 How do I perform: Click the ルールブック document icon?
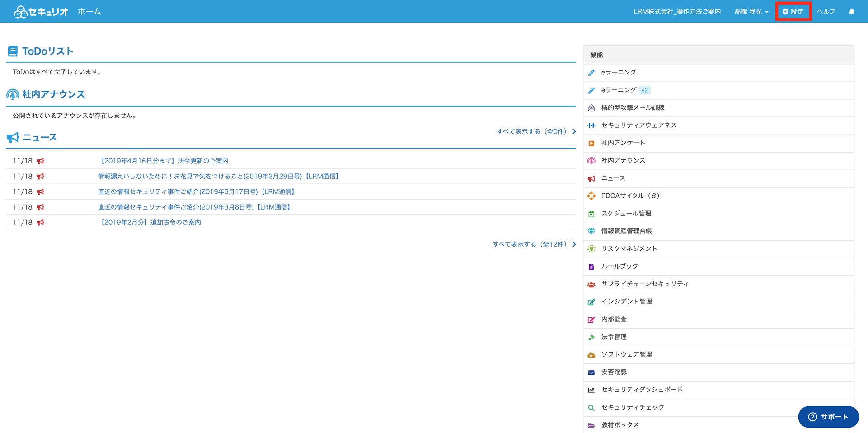pyautogui.click(x=591, y=266)
